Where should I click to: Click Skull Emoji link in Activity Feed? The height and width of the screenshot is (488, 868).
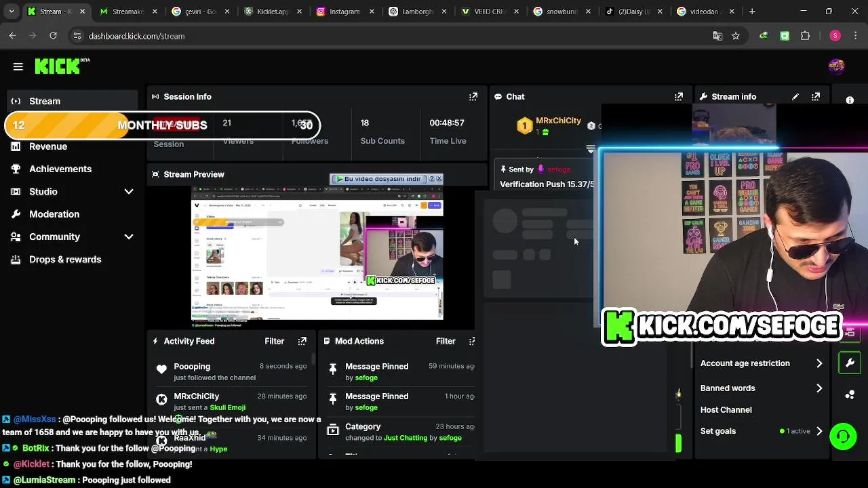click(227, 407)
